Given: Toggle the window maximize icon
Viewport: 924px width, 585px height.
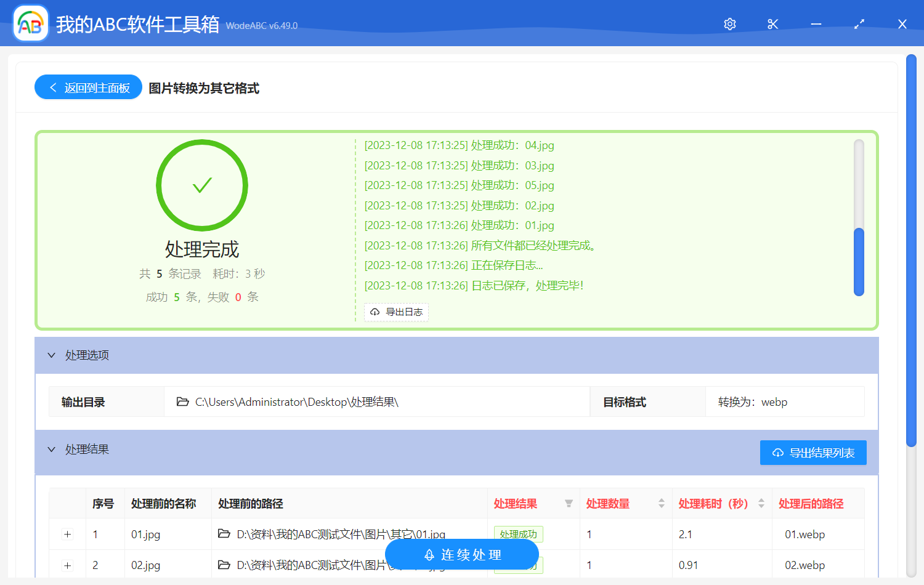Looking at the screenshot, I should point(859,24).
